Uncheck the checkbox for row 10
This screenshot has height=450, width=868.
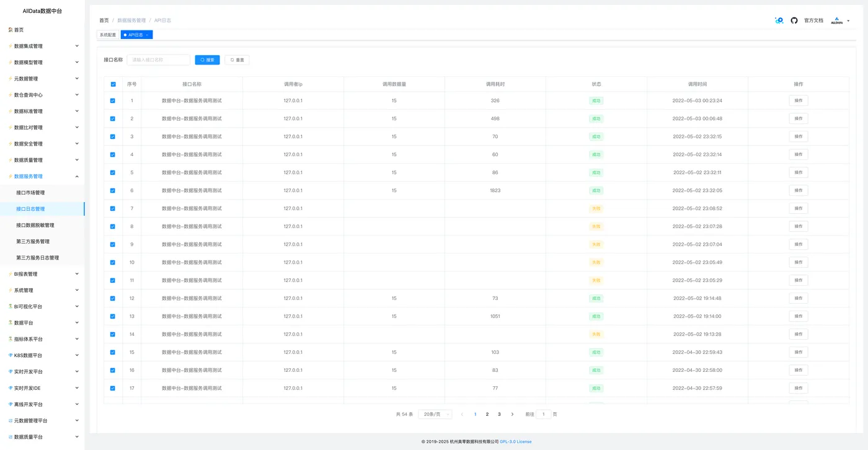click(113, 262)
